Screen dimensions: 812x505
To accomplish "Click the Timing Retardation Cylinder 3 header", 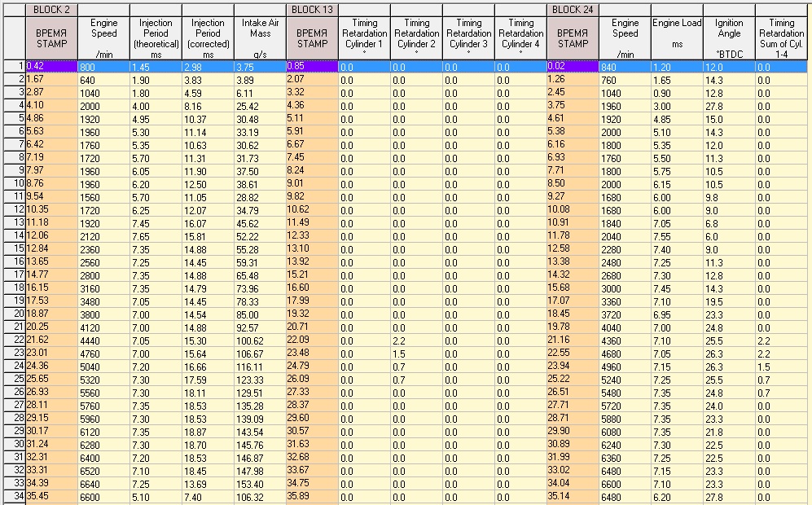I will point(468,38).
